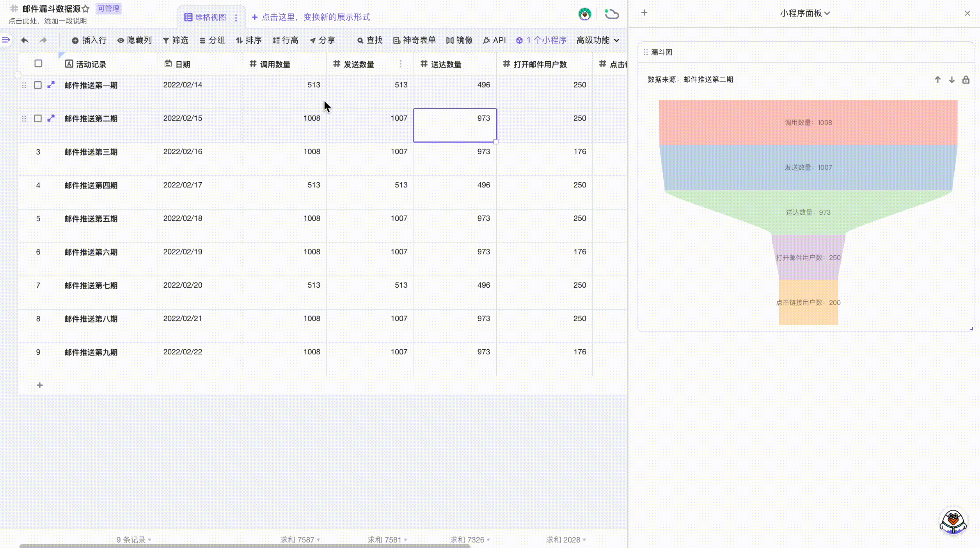980x548 pixels.
Task: Click the undo arrow icon
Action: (x=25, y=40)
